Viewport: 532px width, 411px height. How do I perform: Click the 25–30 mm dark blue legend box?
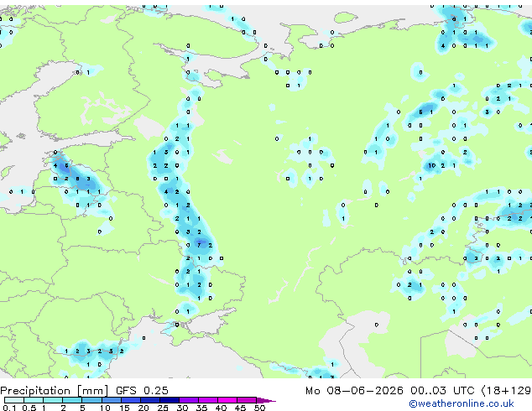click(169, 400)
